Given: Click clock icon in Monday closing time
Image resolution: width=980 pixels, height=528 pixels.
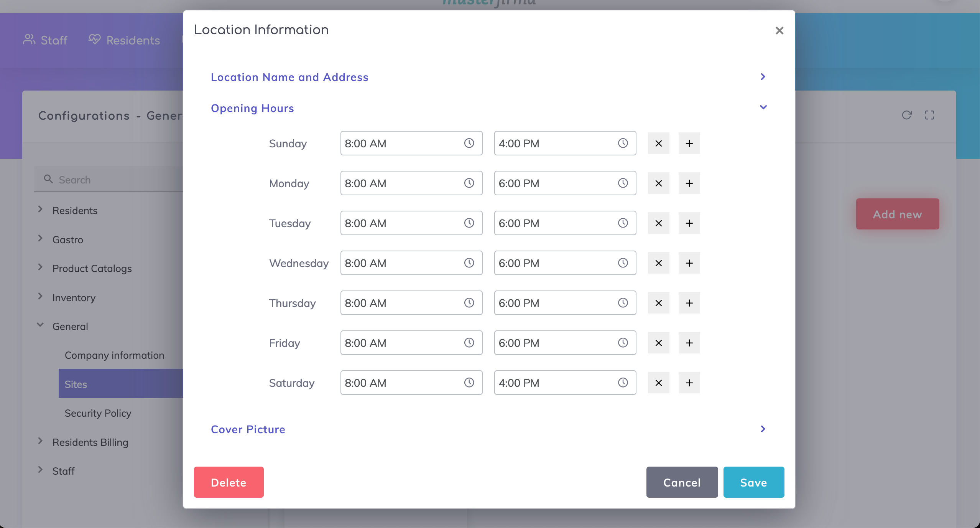Looking at the screenshot, I should tap(623, 183).
